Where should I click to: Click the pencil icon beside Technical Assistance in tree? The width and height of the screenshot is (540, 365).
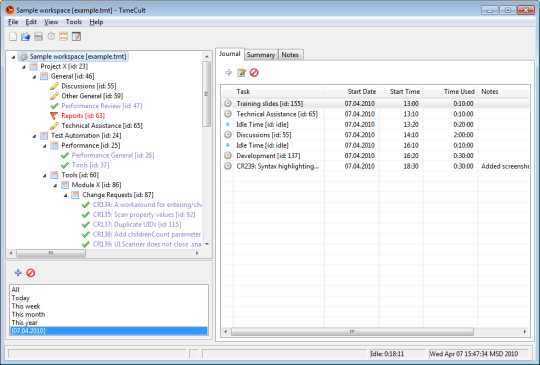pos(54,126)
